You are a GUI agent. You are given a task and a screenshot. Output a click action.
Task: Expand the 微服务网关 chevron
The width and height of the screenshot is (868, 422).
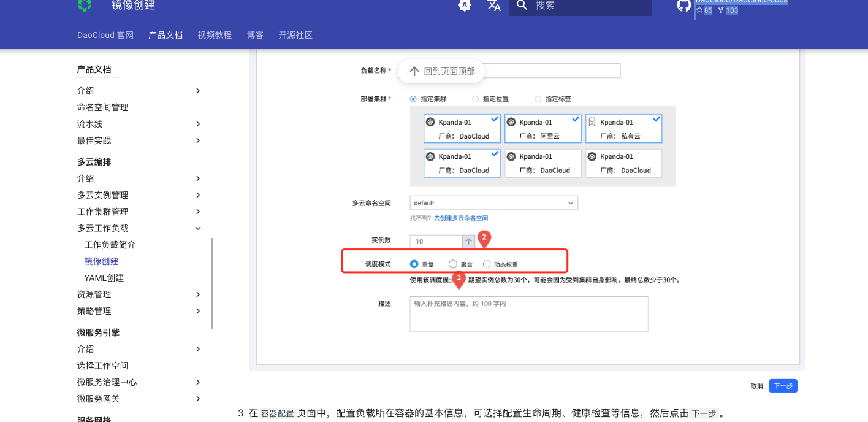tap(198, 399)
